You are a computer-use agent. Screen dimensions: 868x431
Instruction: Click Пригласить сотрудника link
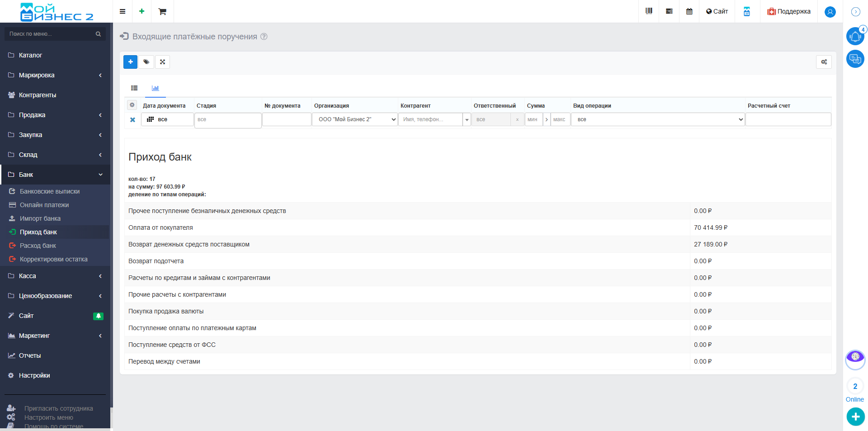click(x=59, y=408)
